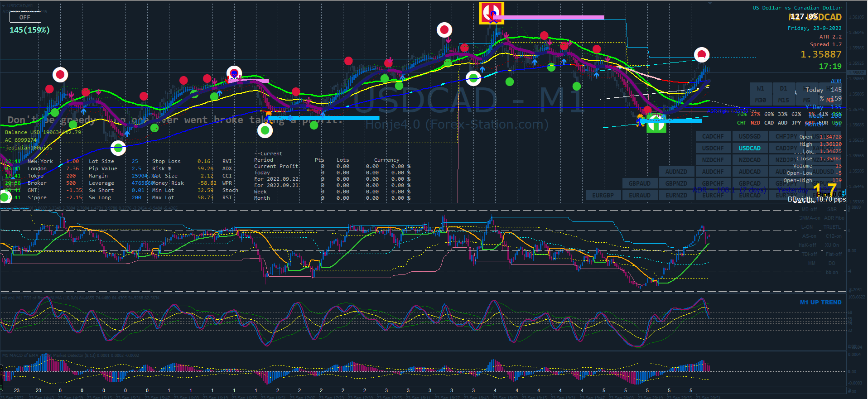The image size is (868, 399).
Task: Open the AUDCAD symbol chart
Action: pyautogui.click(x=750, y=172)
